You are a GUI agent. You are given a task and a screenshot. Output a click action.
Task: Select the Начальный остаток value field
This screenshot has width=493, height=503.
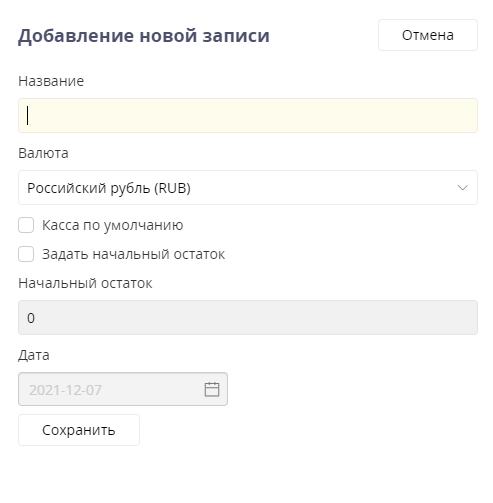pyautogui.click(x=248, y=317)
